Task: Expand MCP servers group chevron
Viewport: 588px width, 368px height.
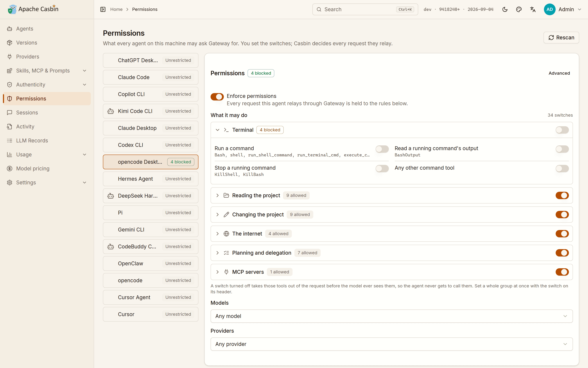Action: [217, 272]
